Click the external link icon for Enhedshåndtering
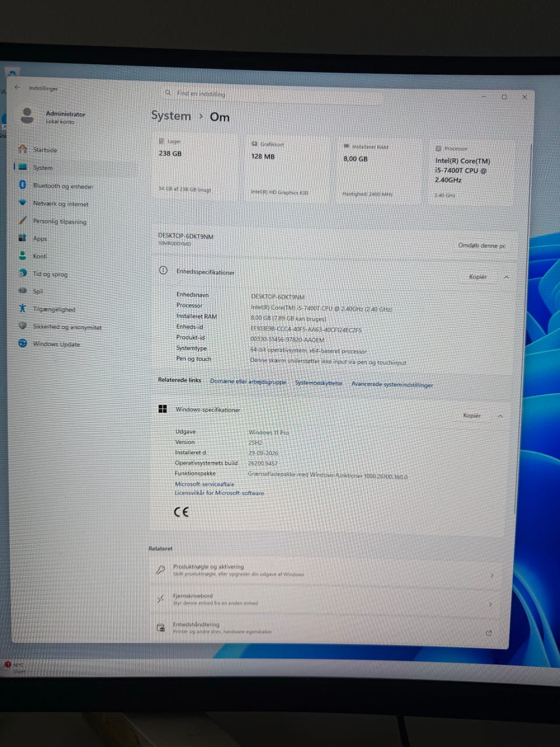Screen dimensions: 560x747 point(488,633)
